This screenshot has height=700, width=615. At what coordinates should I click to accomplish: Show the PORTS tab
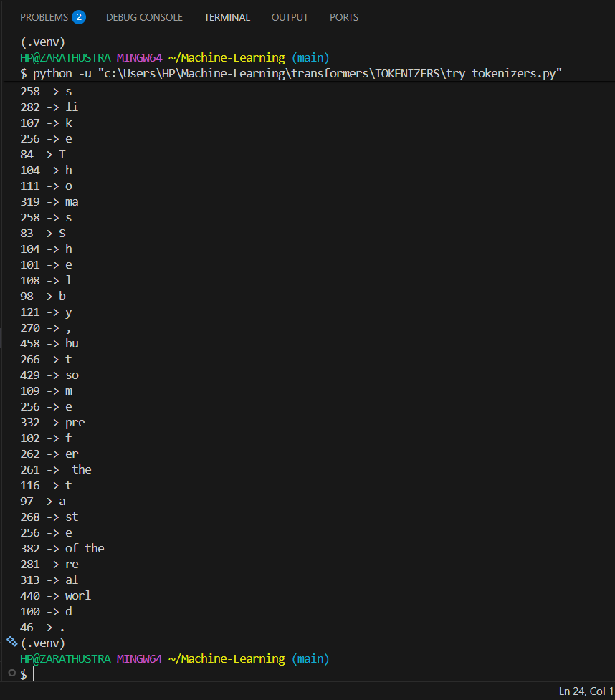point(344,17)
